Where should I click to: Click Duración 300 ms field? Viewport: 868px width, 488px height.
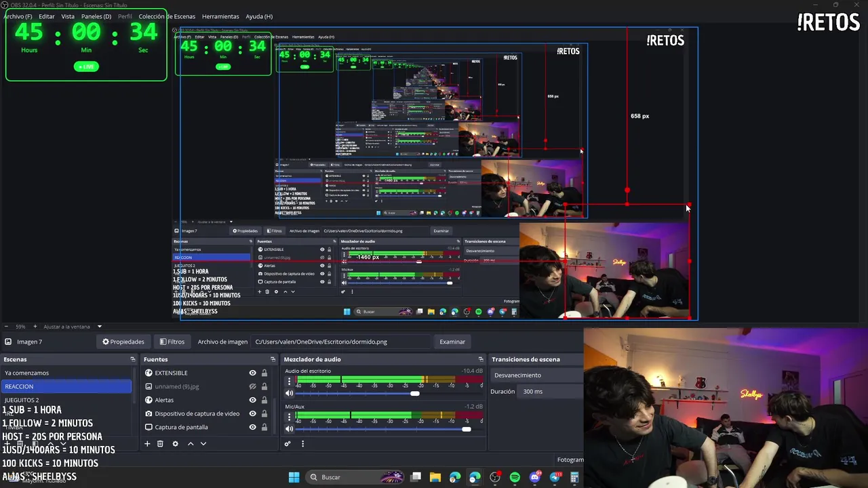pos(550,391)
